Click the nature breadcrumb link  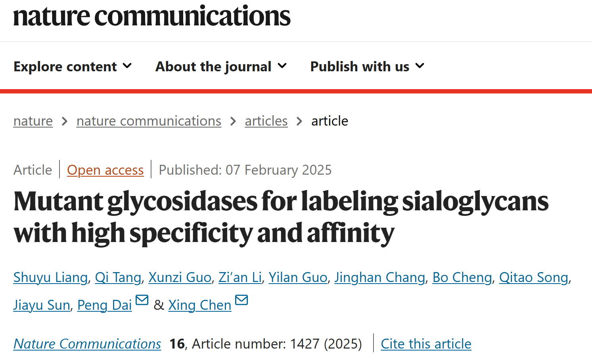(33, 121)
